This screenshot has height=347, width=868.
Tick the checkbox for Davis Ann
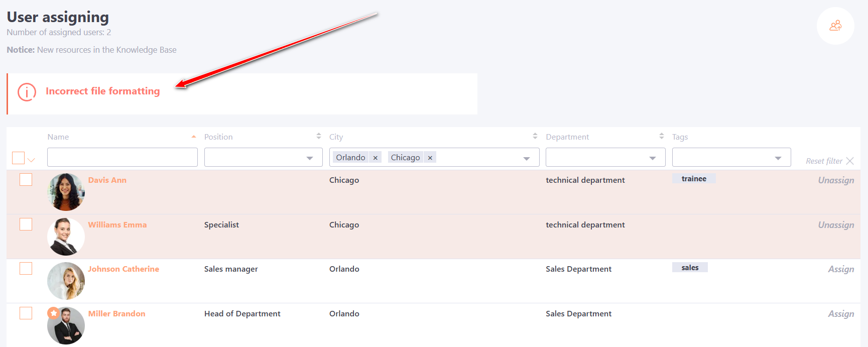[x=26, y=180]
